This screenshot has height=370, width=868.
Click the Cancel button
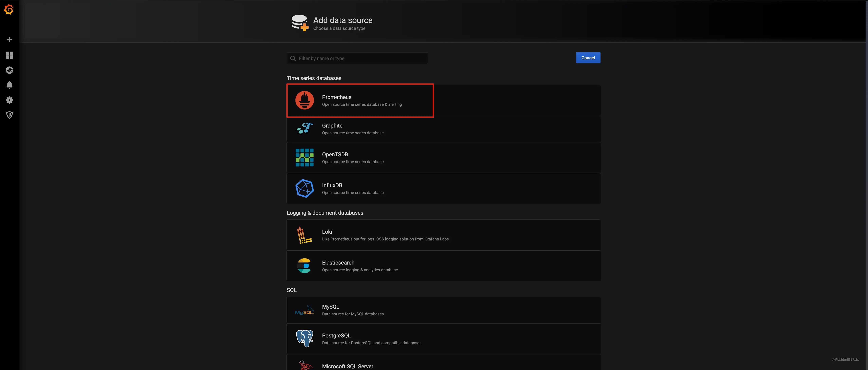point(588,58)
